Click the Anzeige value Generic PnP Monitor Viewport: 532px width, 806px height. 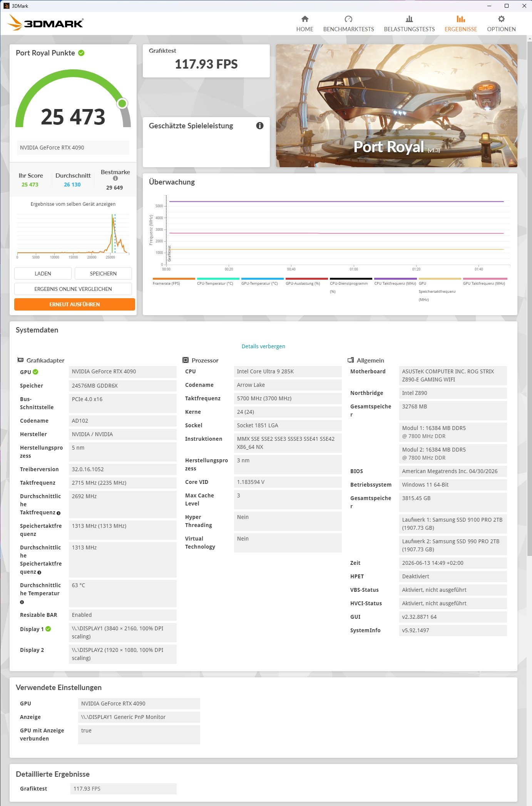(139, 717)
